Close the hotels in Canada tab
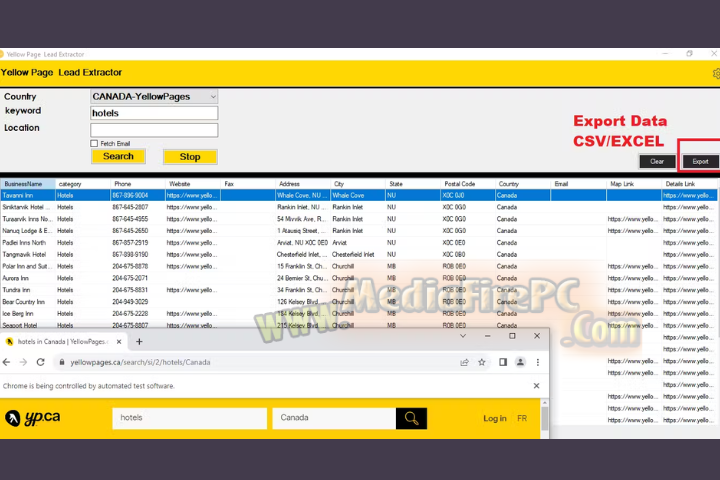Screen dimensions: 720x480 (x=119, y=342)
